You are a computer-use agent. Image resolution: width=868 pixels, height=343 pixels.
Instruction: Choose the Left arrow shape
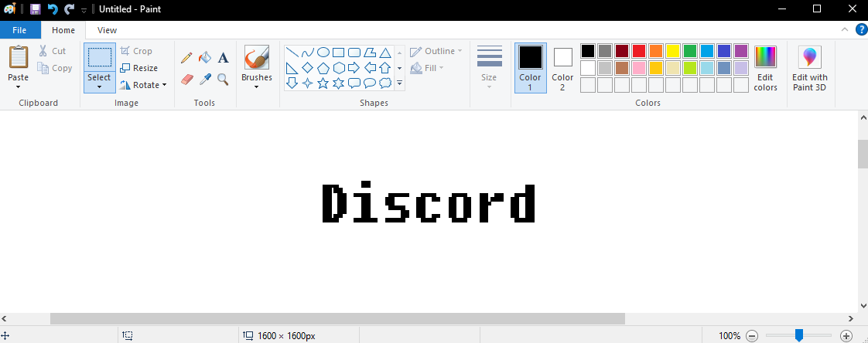coord(370,68)
